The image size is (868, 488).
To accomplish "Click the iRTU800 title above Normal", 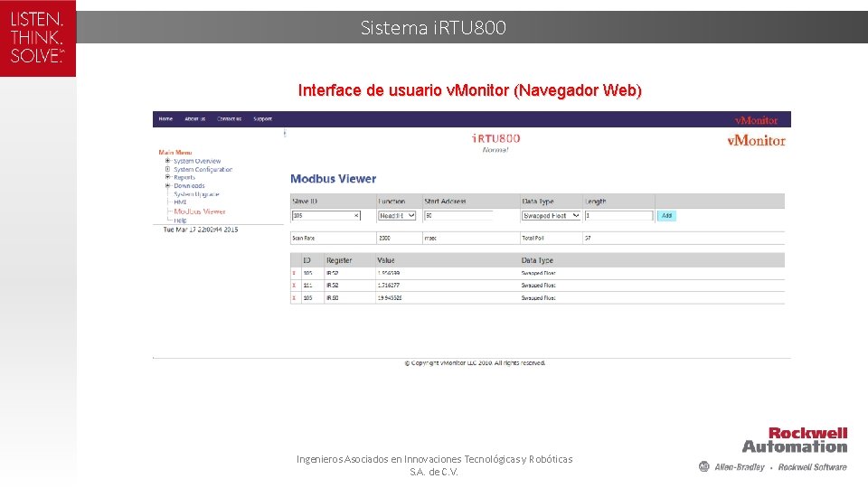I will 496,138.
